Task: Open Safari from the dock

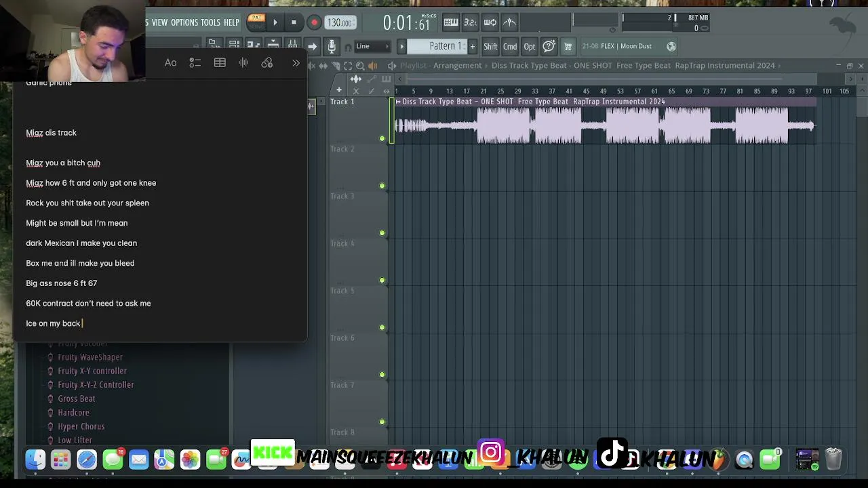Action: pos(87,460)
